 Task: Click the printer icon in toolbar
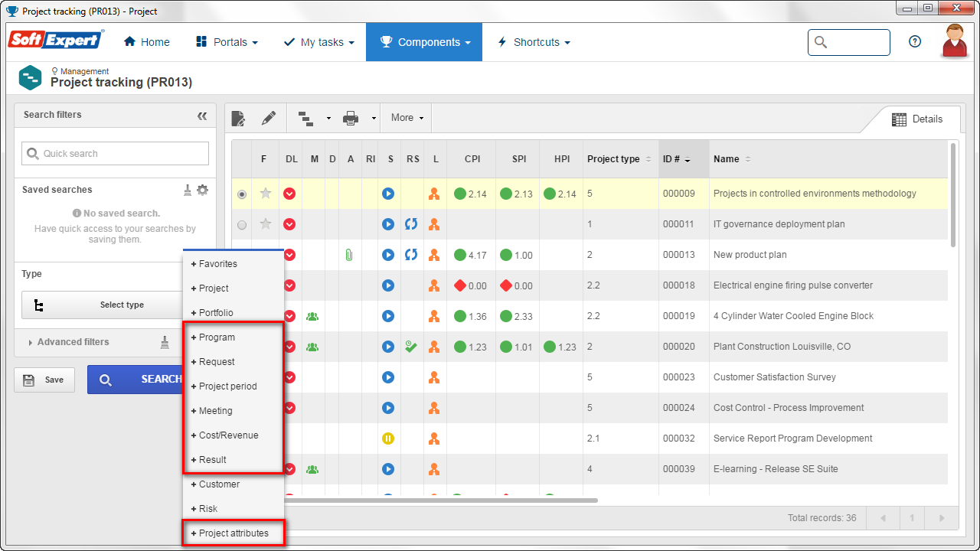coord(351,118)
